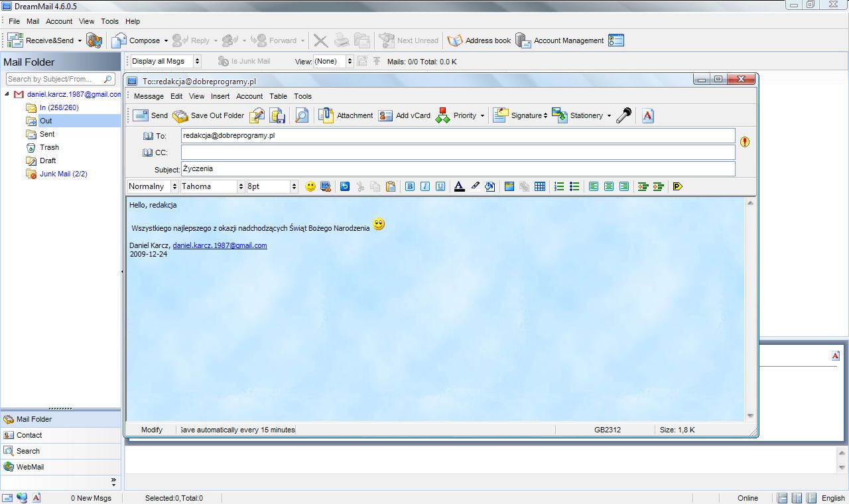Switch to the WebMail panel
The image size is (849, 504).
pyautogui.click(x=60, y=467)
